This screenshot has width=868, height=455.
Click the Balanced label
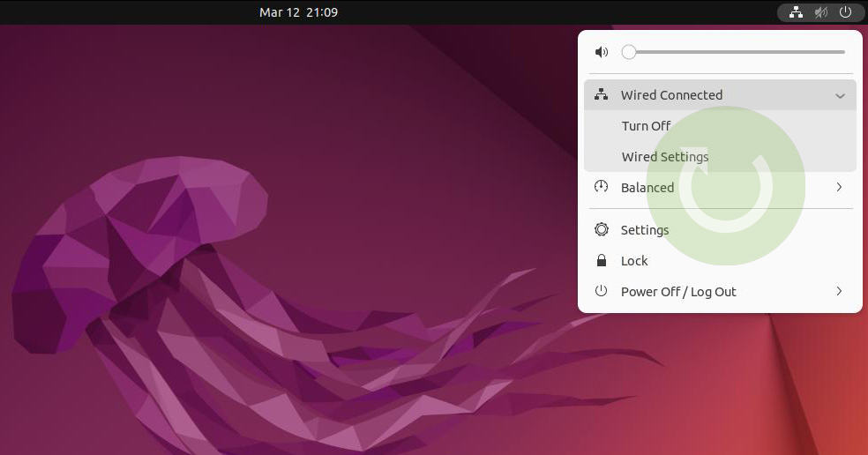pyautogui.click(x=647, y=188)
